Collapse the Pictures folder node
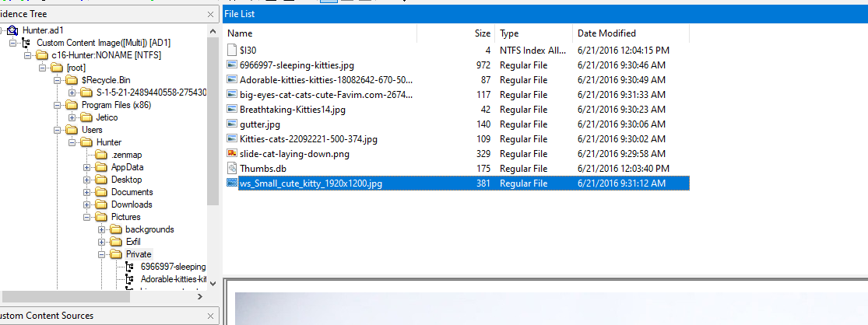The height and width of the screenshot is (325, 868). pos(87,217)
